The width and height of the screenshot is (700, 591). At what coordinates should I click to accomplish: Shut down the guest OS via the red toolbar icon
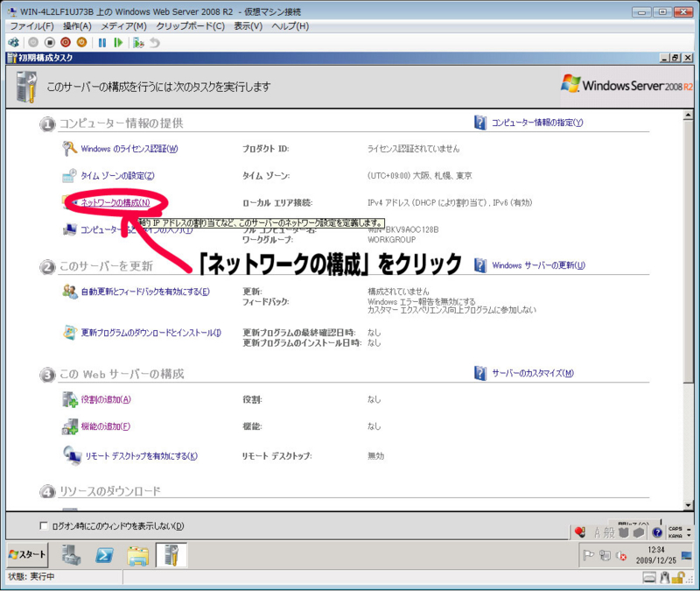coord(66,41)
